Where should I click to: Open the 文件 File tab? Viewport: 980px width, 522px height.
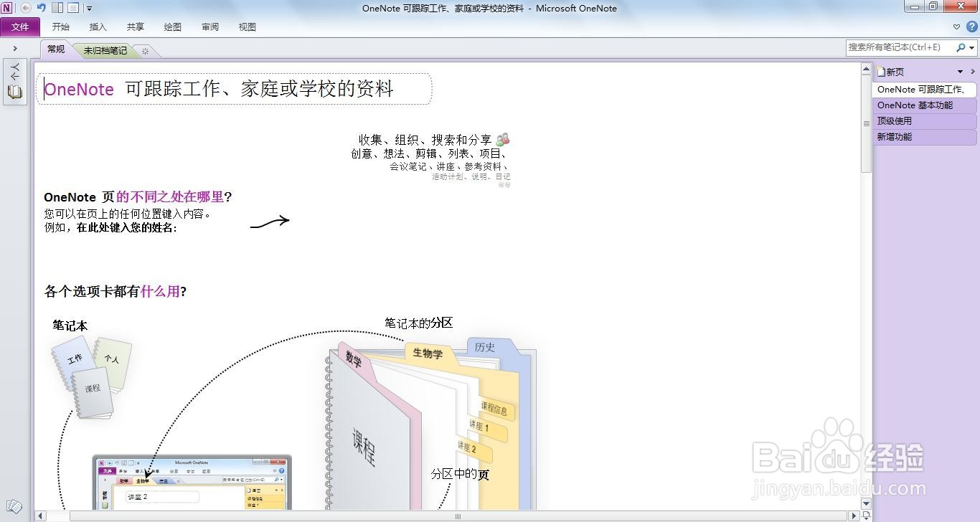[20, 27]
